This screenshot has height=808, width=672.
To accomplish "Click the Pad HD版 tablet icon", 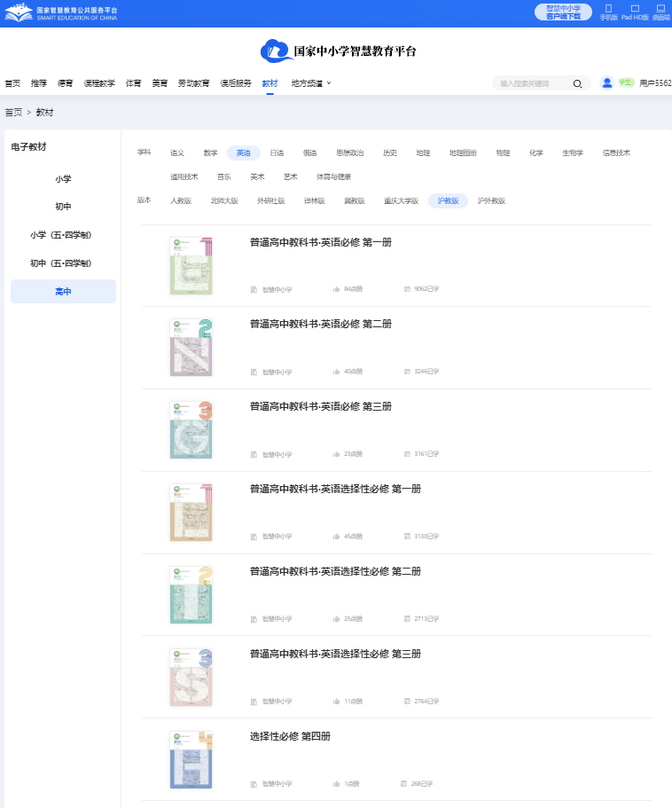I will [635, 9].
